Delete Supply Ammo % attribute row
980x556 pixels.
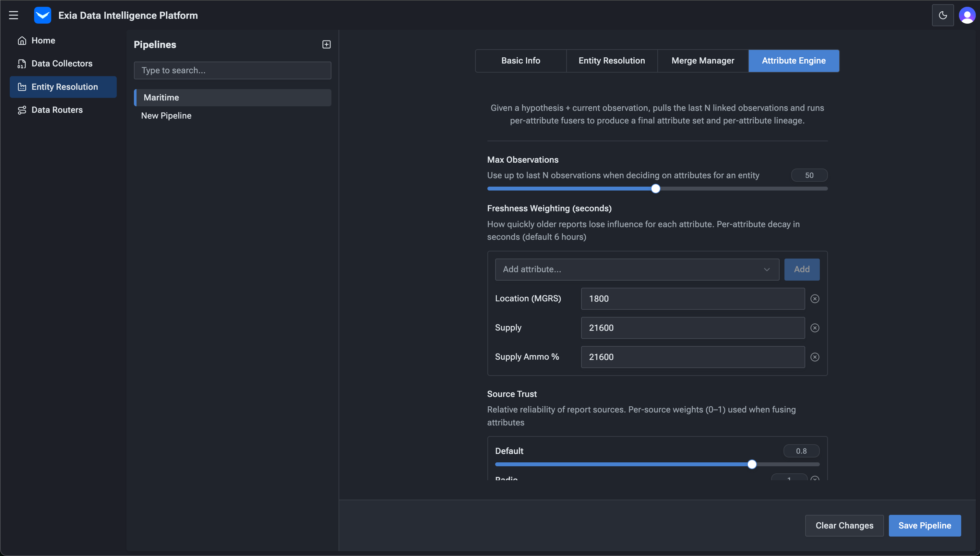815,357
